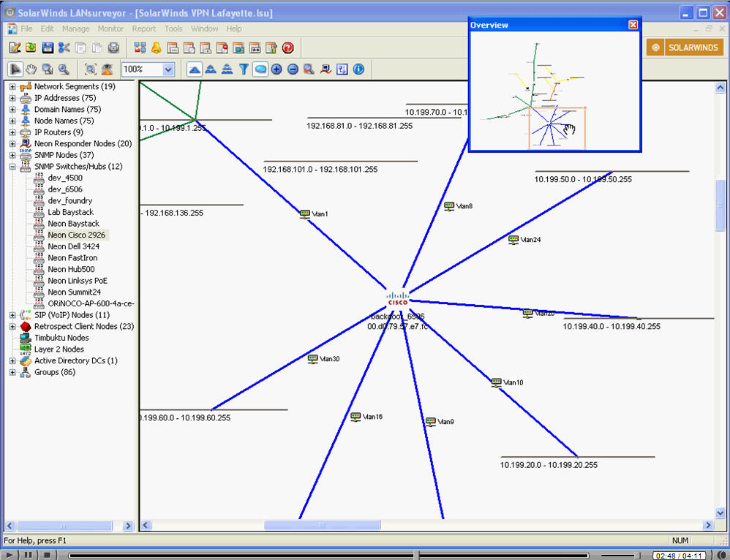
Task: Select dev_6506 in the tree
Action: [65, 189]
